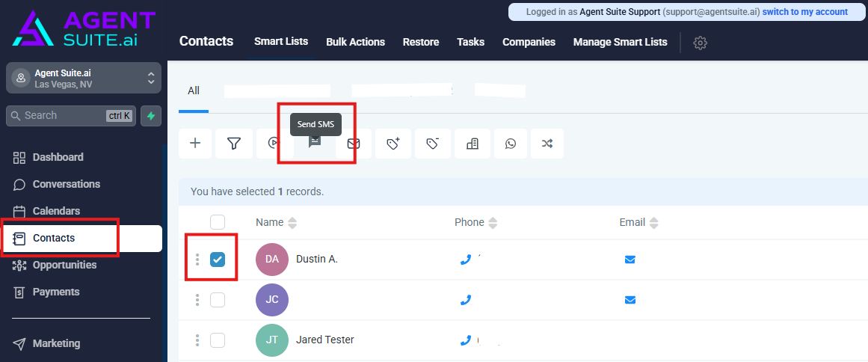The height and width of the screenshot is (362, 868).
Task: Click the Agent Suite.ai logo
Action: click(84, 28)
